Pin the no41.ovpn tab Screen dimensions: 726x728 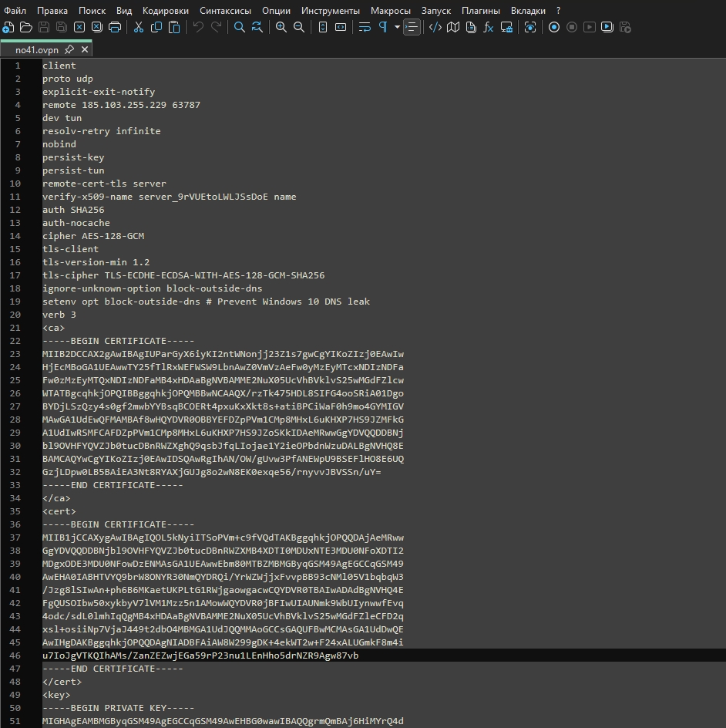[69, 49]
